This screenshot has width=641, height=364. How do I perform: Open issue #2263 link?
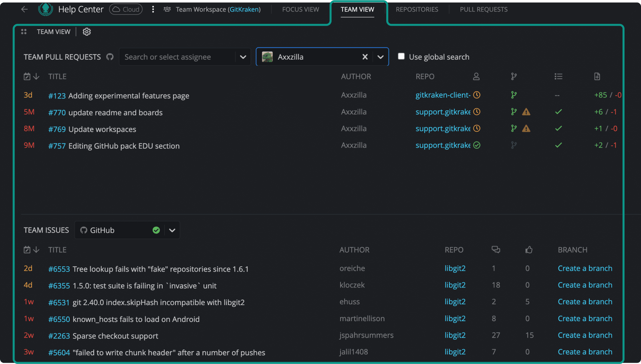click(x=59, y=336)
